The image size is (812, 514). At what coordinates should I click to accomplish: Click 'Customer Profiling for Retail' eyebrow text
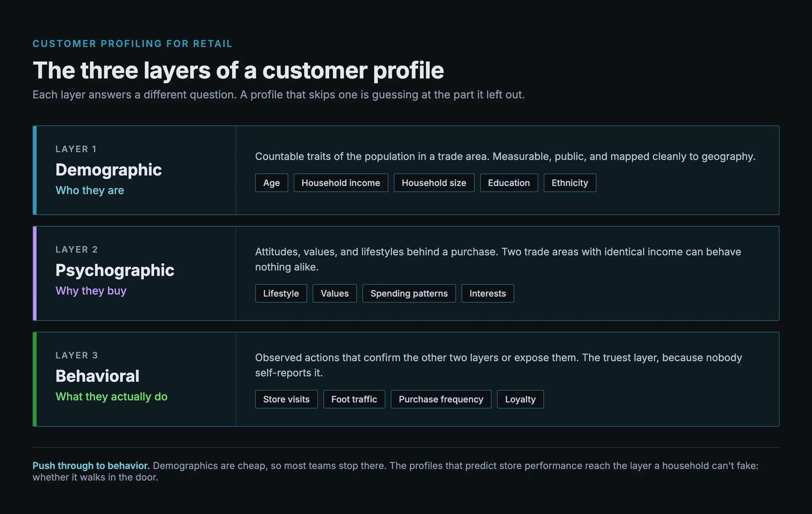pyautogui.click(x=132, y=44)
